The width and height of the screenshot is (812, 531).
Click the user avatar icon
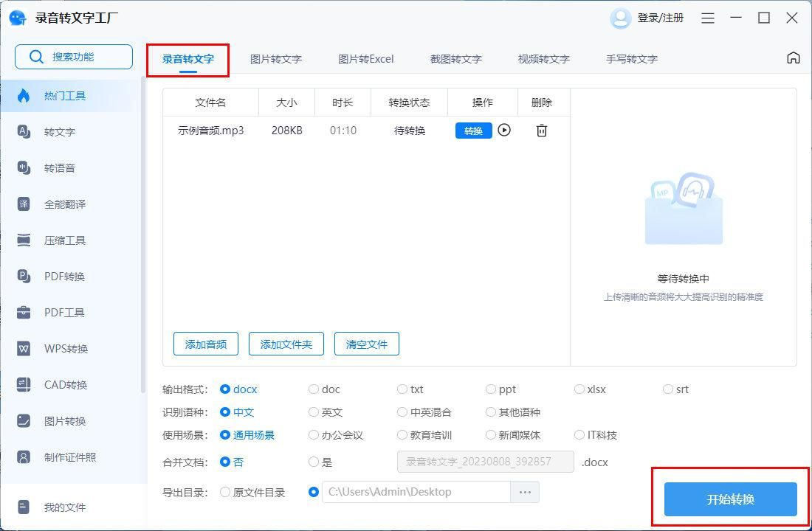coord(620,18)
